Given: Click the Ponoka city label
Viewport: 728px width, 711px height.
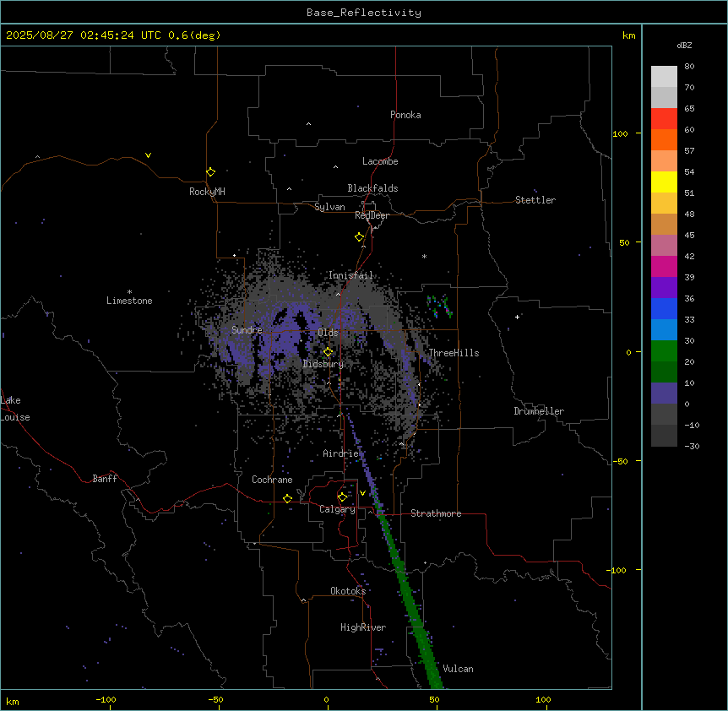Looking at the screenshot, I should [x=405, y=115].
